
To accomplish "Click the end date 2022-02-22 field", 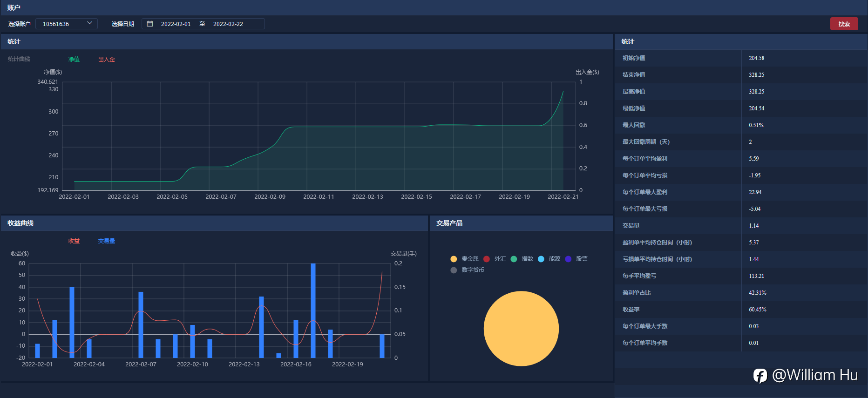I will (x=228, y=24).
